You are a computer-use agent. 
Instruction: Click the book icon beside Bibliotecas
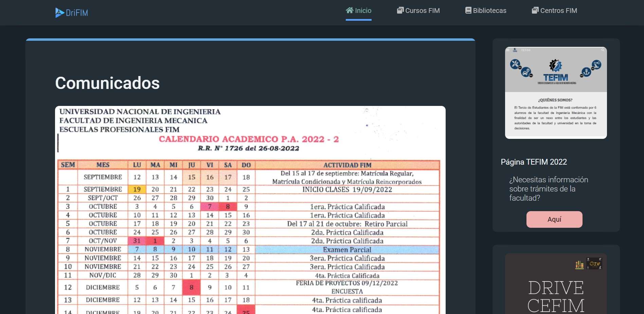468,11
